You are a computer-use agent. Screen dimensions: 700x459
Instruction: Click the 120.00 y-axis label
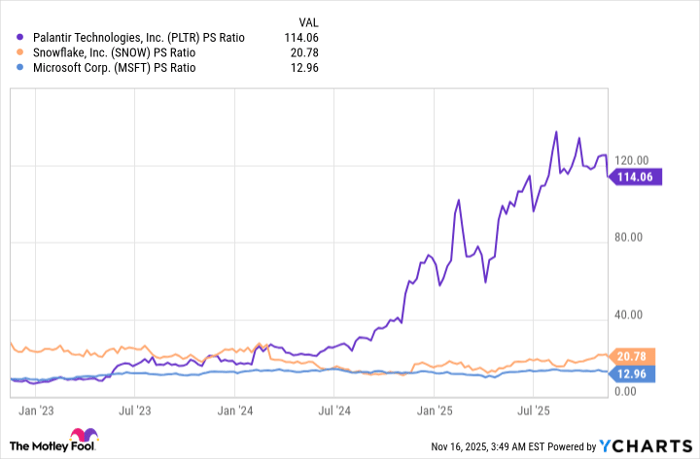(x=631, y=160)
